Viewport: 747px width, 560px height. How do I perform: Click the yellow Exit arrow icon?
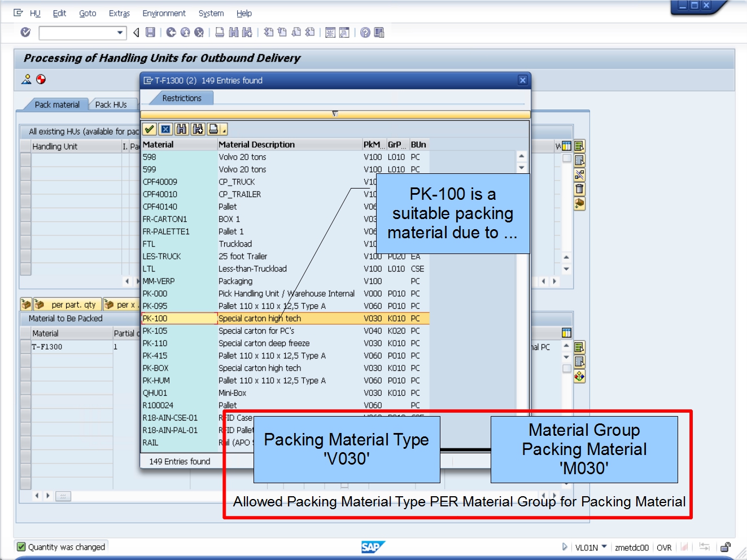point(185,32)
